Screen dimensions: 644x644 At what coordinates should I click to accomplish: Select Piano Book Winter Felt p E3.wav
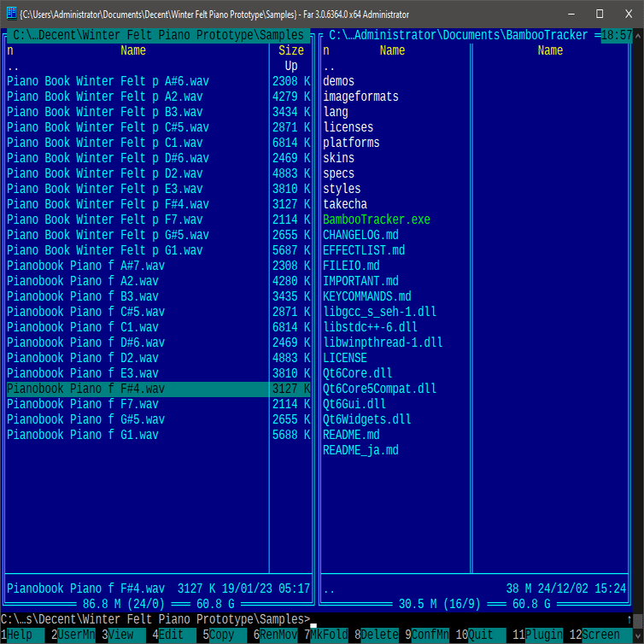(105, 189)
